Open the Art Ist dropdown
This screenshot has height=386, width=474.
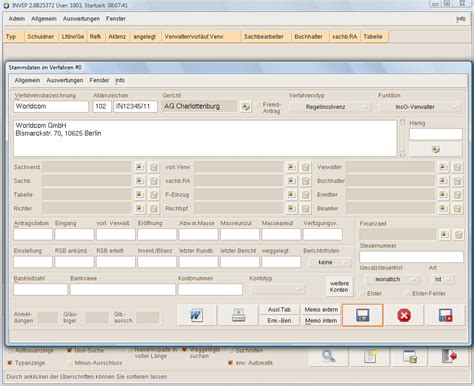tap(443, 279)
